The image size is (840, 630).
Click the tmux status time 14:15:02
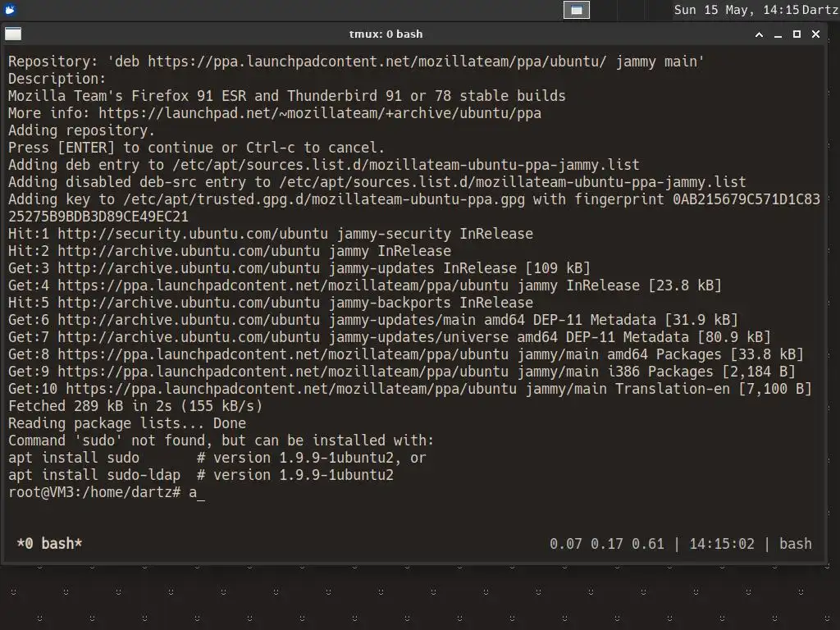pos(722,544)
